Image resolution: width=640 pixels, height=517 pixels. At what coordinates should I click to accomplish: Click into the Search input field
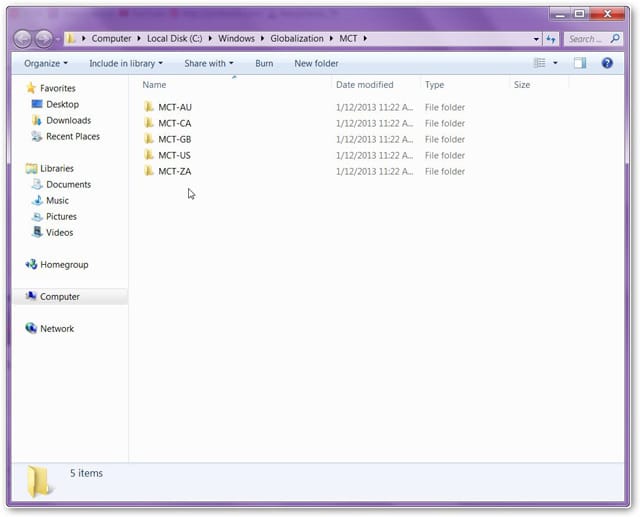(587, 39)
